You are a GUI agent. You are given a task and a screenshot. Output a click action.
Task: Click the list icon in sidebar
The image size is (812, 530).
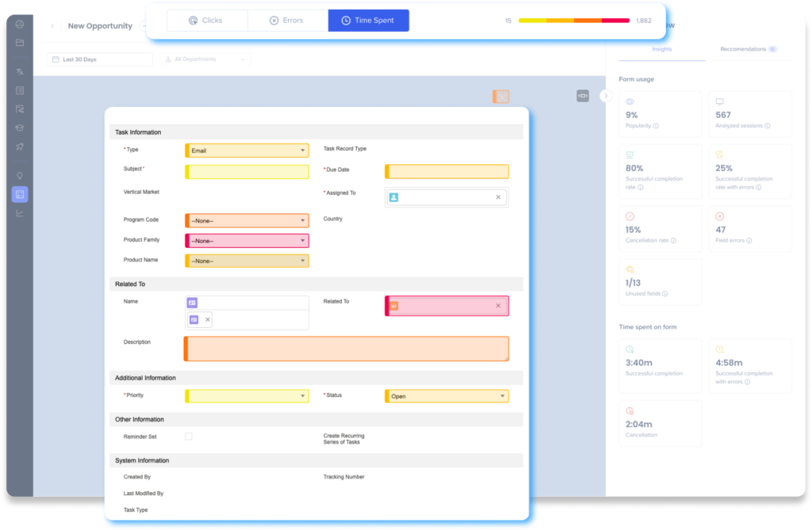(x=20, y=90)
